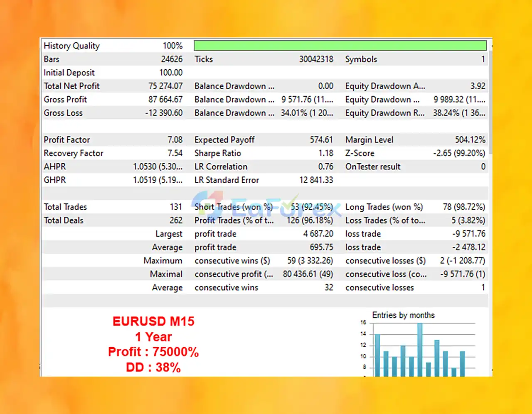Click the Profit : 75000% red text
The width and height of the screenshot is (532, 414).
pos(153,352)
